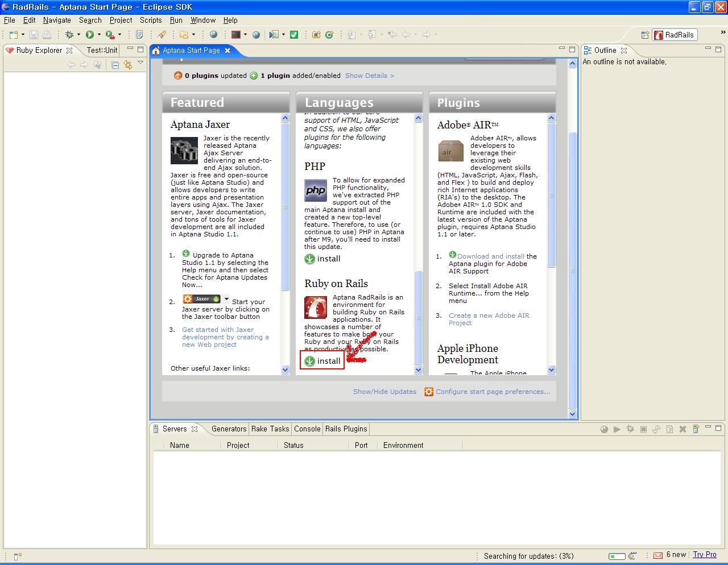Open the dropdown next to Jaxer button
The height and width of the screenshot is (565, 728).
pyautogui.click(x=226, y=299)
